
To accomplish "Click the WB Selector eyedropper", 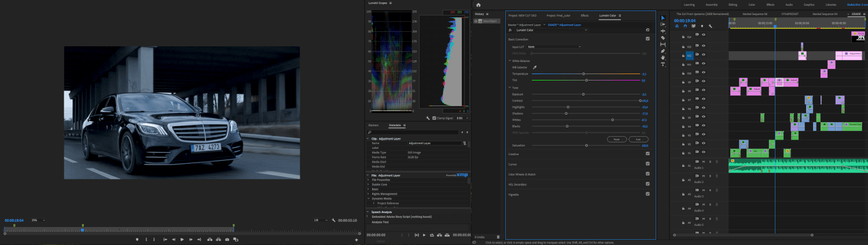I will (x=535, y=67).
